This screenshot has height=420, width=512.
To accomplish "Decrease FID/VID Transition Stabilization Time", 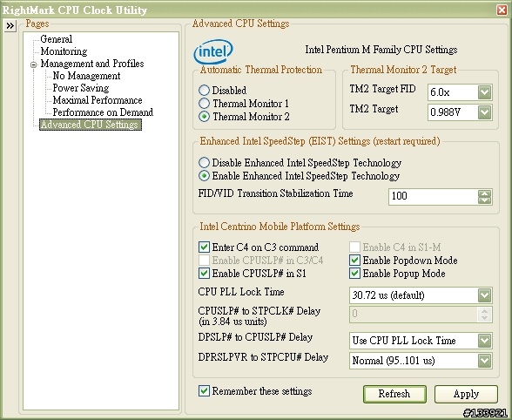I will (x=484, y=200).
